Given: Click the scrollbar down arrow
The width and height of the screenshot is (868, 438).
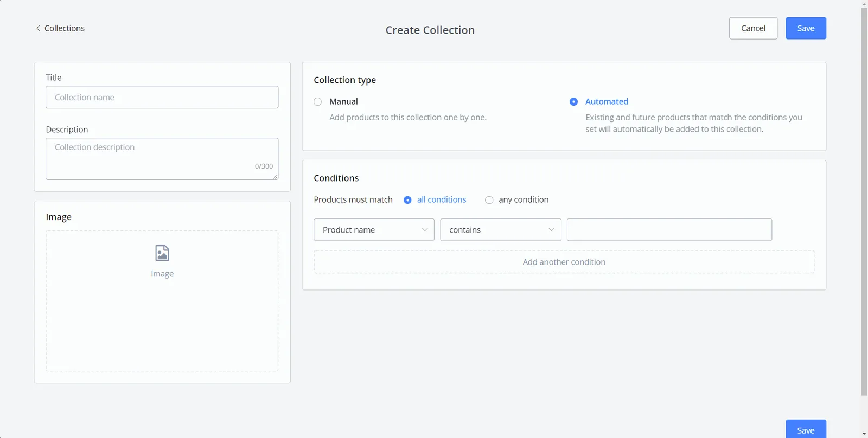Looking at the screenshot, I should (864, 434).
